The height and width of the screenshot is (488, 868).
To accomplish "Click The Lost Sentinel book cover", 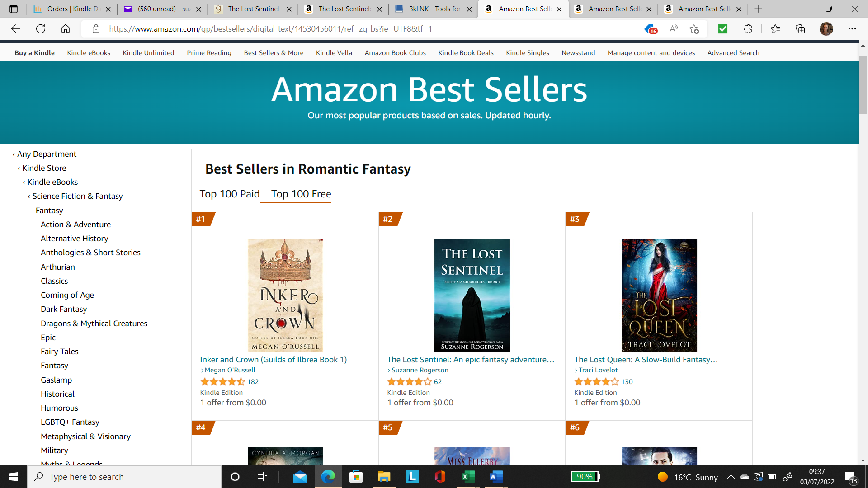I will 472,295.
